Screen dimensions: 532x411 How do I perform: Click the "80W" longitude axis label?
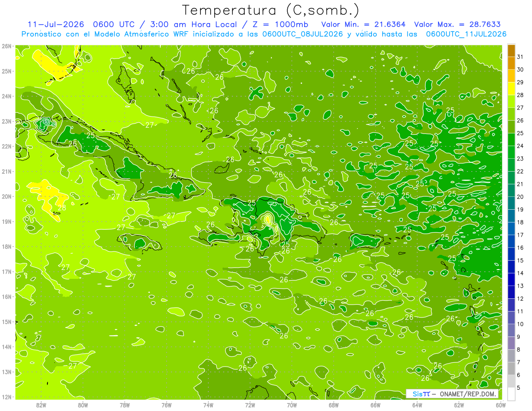83,405
